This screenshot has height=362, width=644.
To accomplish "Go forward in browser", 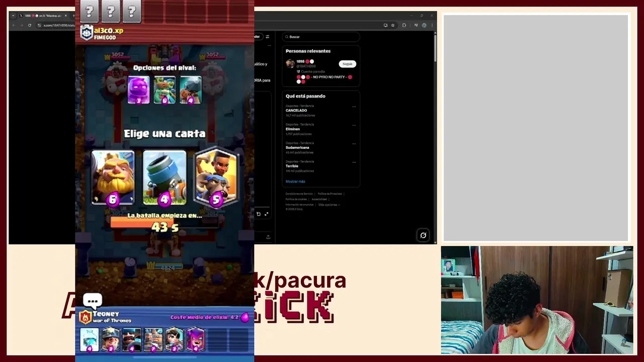I will 21,25.
